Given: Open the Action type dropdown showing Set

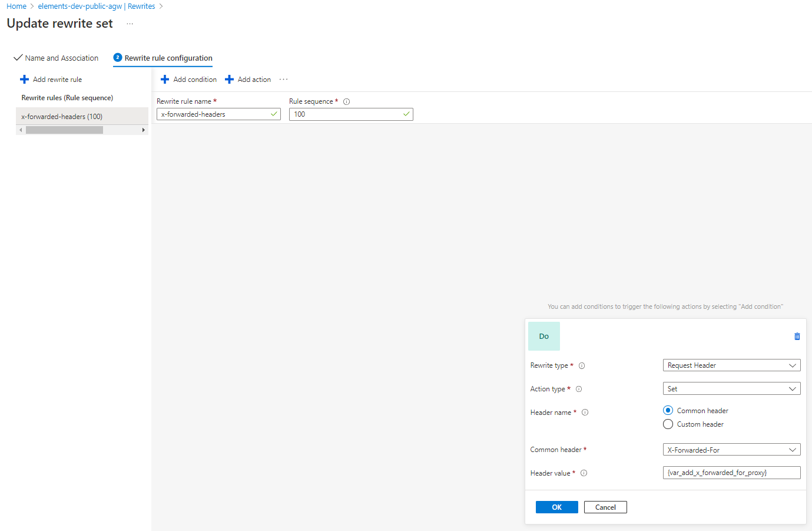Looking at the screenshot, I should click(x=731, y=388).
